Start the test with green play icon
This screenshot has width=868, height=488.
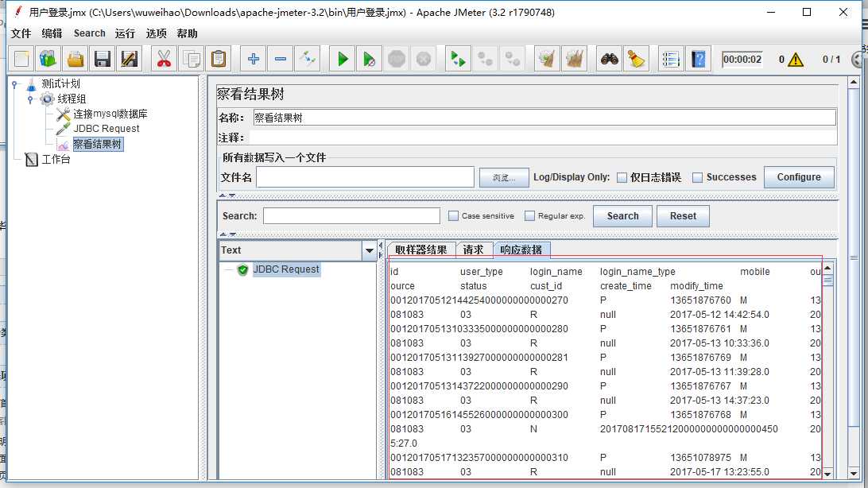point(342,59)
